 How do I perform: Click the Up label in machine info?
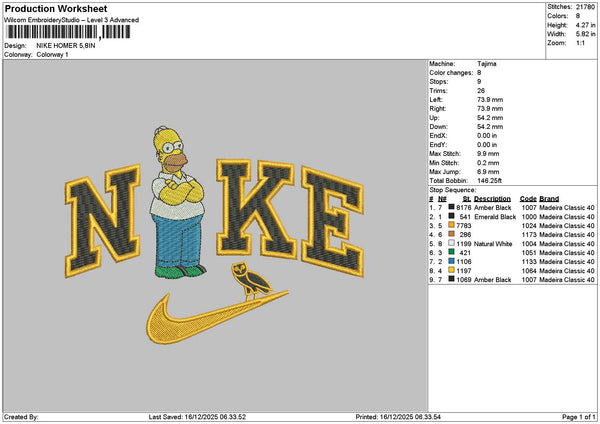tap(434, 118)
